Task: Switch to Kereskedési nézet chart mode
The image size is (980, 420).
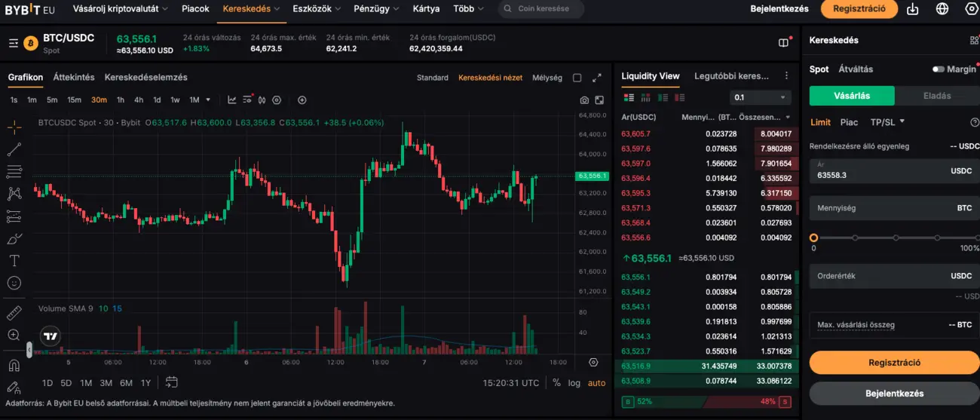Action: [490, 78]
